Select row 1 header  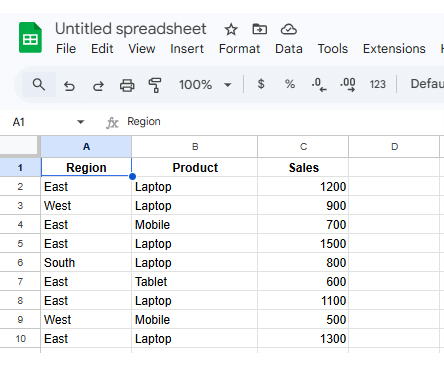tap(20, 167)
